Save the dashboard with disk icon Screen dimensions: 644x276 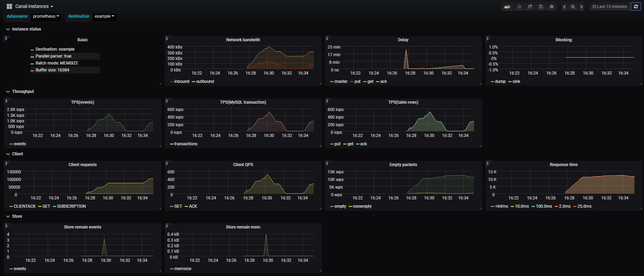541,7
